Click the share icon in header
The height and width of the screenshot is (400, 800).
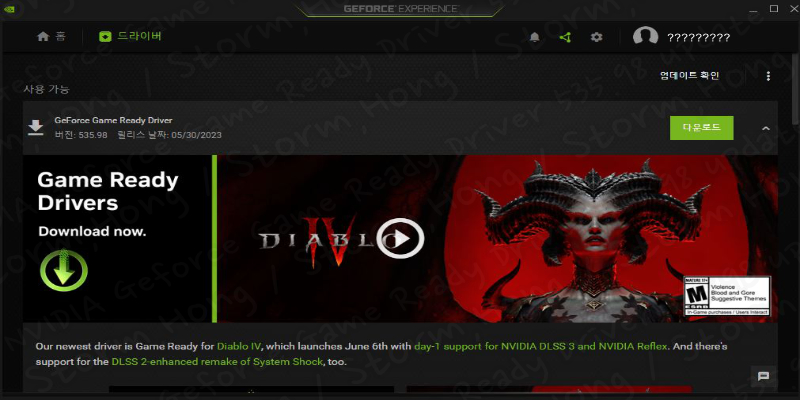[x=565, y=37]
